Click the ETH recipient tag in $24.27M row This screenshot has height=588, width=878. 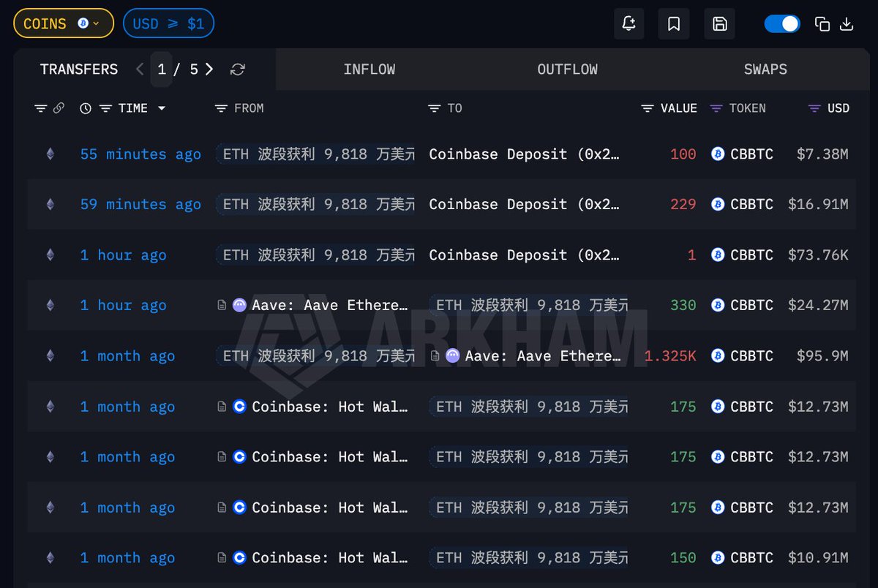pos(528,306)
